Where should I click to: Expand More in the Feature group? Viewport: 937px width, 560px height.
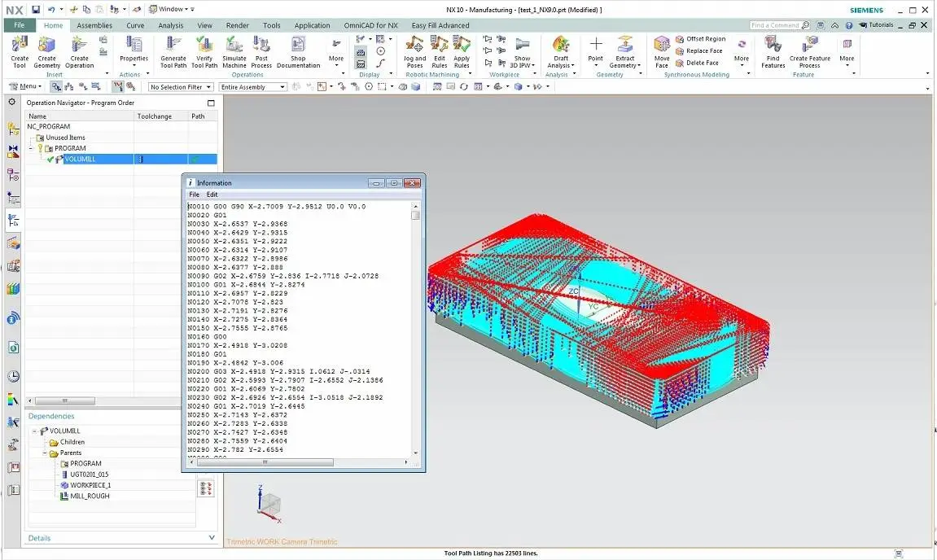[x=847, y=52]
